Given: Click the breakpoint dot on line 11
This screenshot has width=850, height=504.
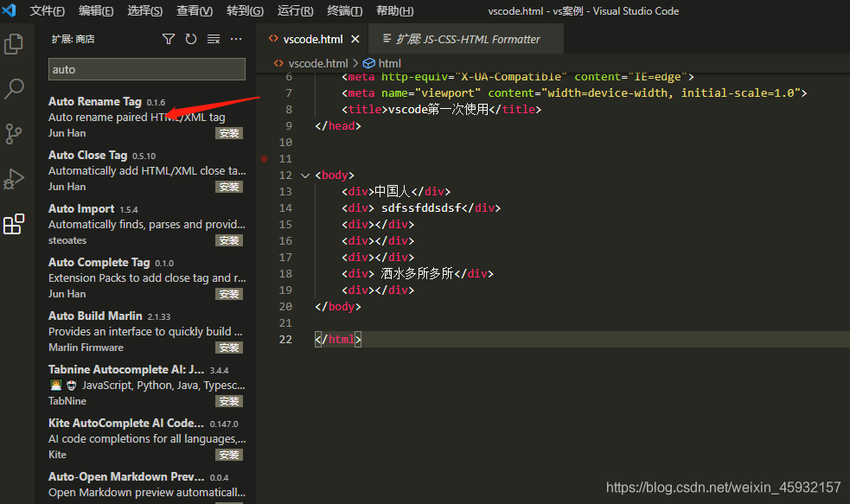Looking at the screenshot, I should coord(264,159).
